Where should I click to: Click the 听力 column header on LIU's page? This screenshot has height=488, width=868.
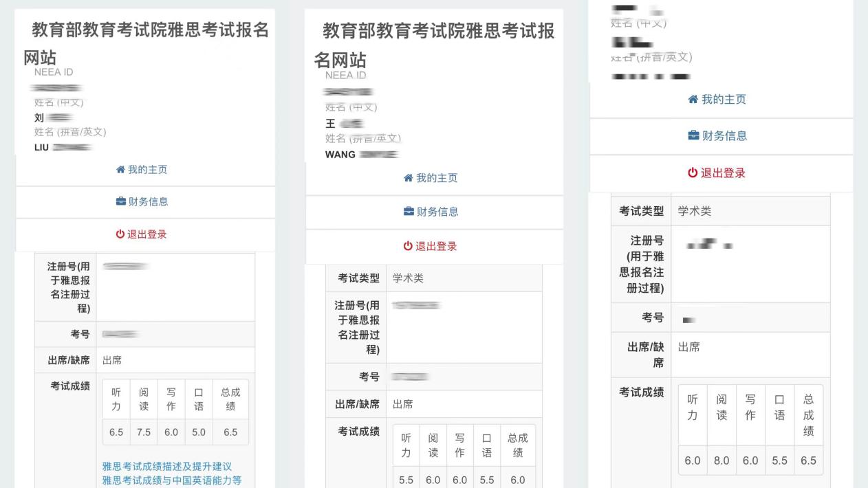click(x=116, y=399)
